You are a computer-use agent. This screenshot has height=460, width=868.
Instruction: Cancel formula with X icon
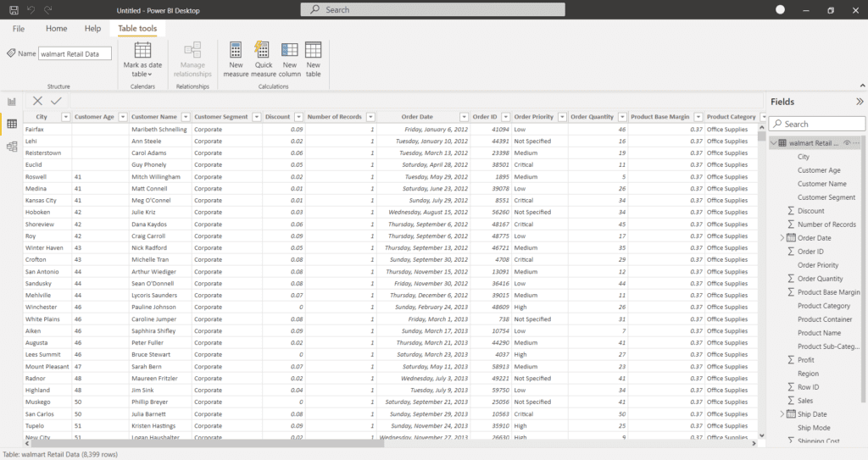[37, 101]
